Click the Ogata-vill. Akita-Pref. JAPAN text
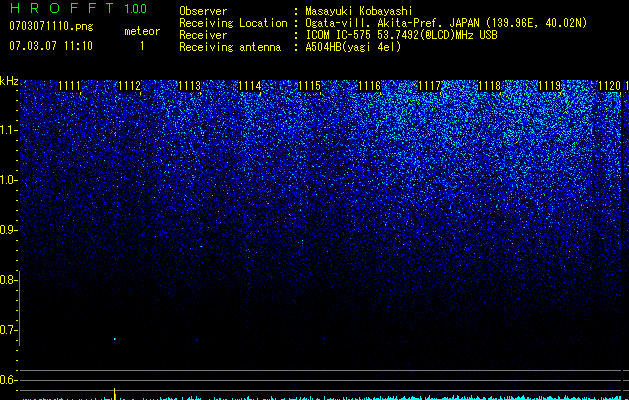Viewport: 629px width, 400px height. (x=392, y=23)
